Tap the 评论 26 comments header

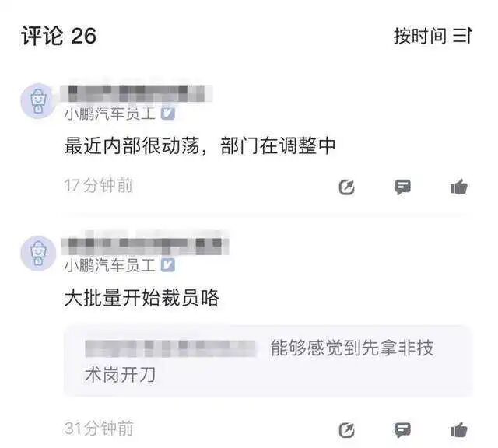[x=59, y=36]
